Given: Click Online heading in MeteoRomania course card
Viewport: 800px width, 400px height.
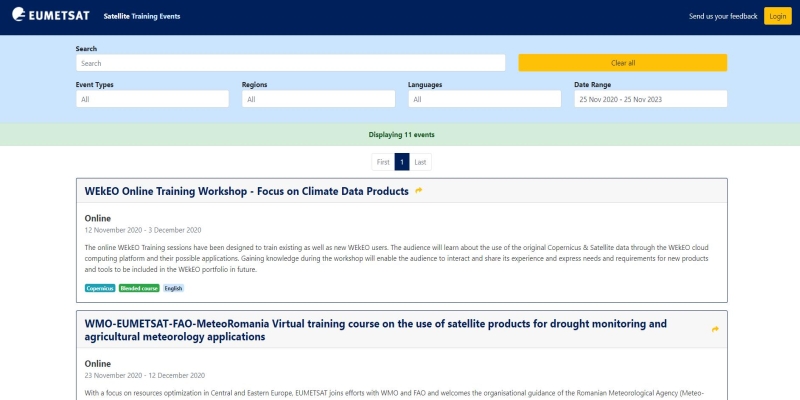Looking at the screenshot, I should pyautogui.click(x=98, y=364).
